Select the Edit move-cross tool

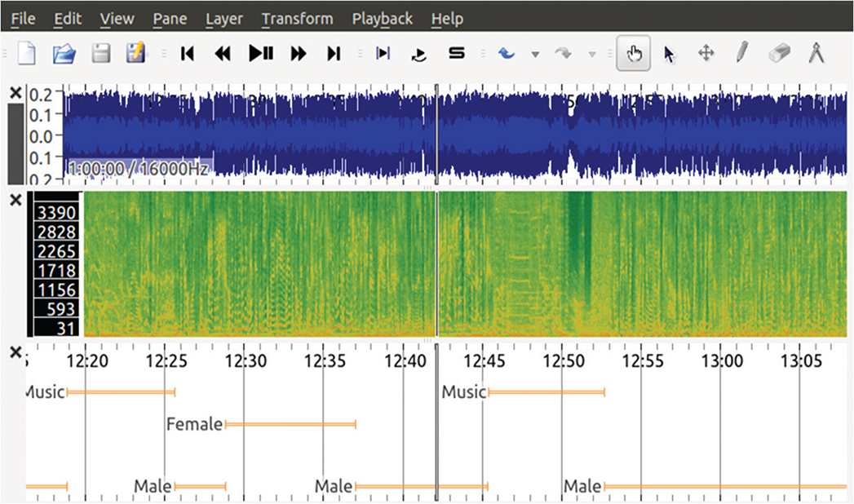706,53
